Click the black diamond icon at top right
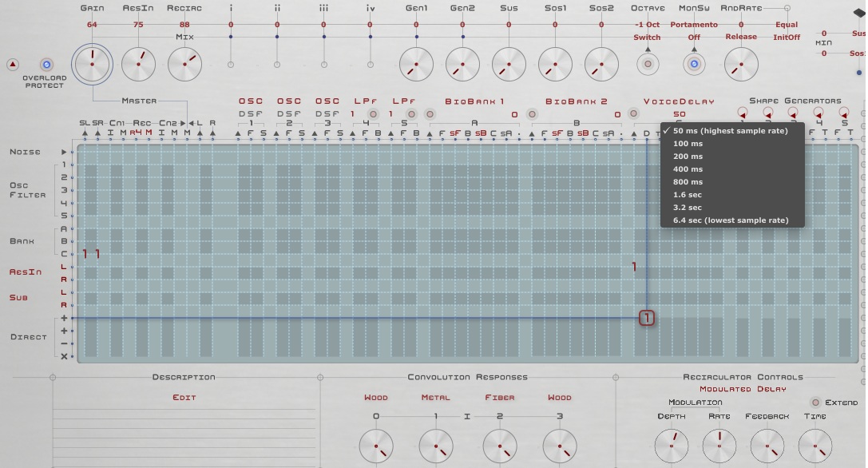Screen dimensions: 868x468 [858, 13]
